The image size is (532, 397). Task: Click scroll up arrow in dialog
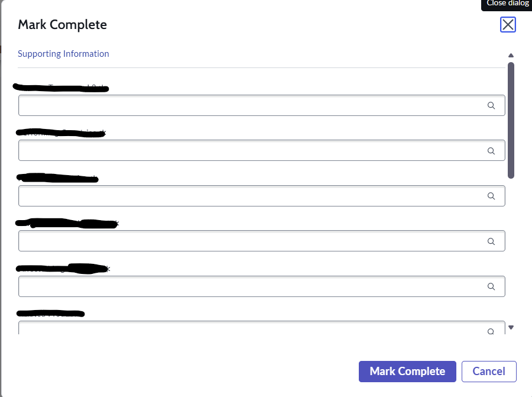(511, 55)
